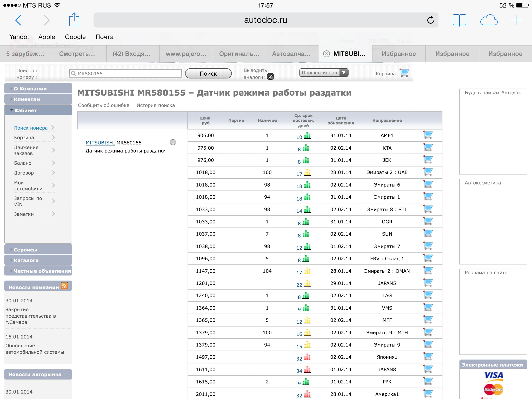Switch to the www.pajero... browser tab
This screenshot has height=399, width=532.
point(186,54)
